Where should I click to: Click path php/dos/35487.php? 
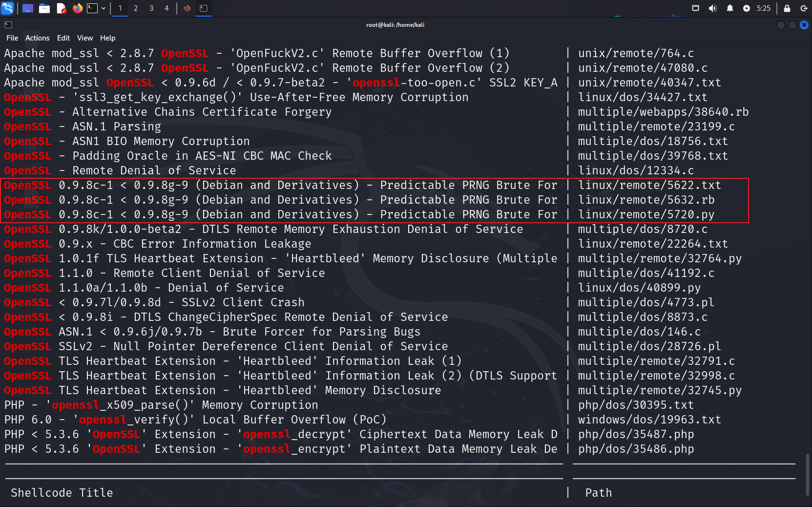pos(636,434)
